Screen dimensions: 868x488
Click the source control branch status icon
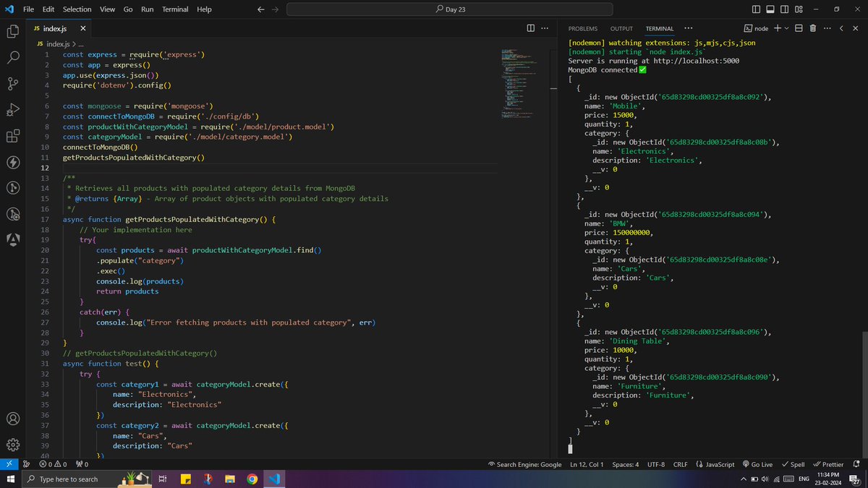click(x=27, y=464)
